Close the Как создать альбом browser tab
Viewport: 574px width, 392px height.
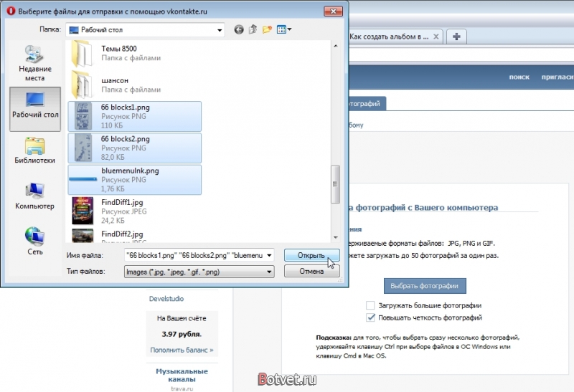click(x=436, y=37)
